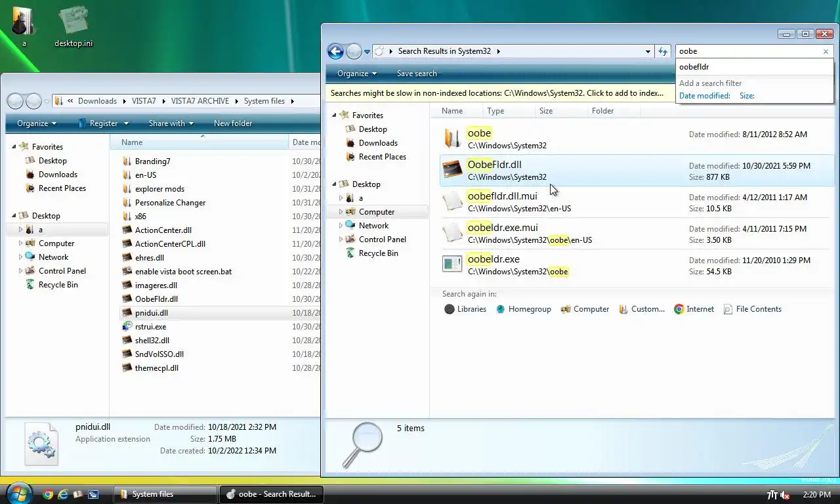Image resolution: width=840 pixels, height=504 pixels.
Task: Select themecpl.dll in System files list
Action: click(x=156, y=368)
